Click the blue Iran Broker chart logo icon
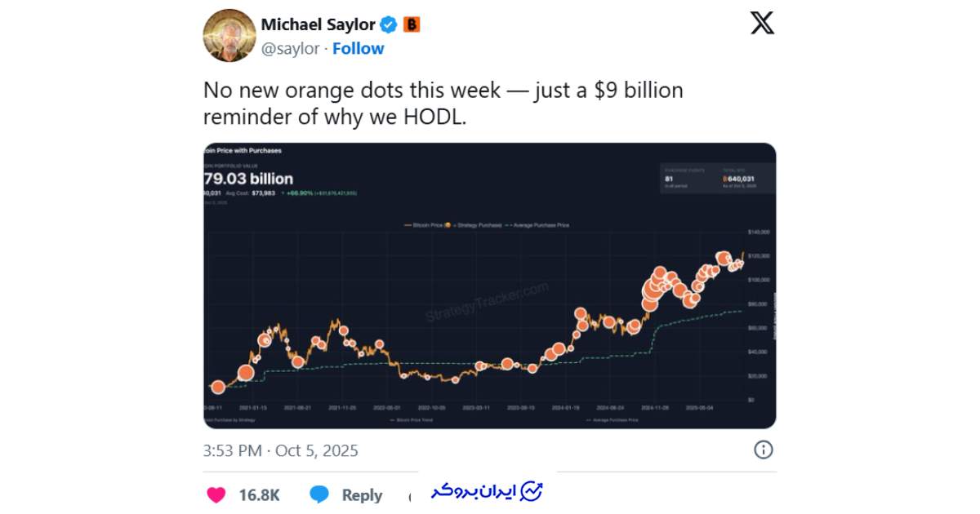Viewport: 980px width, 514px height. [x=532, y=491]
